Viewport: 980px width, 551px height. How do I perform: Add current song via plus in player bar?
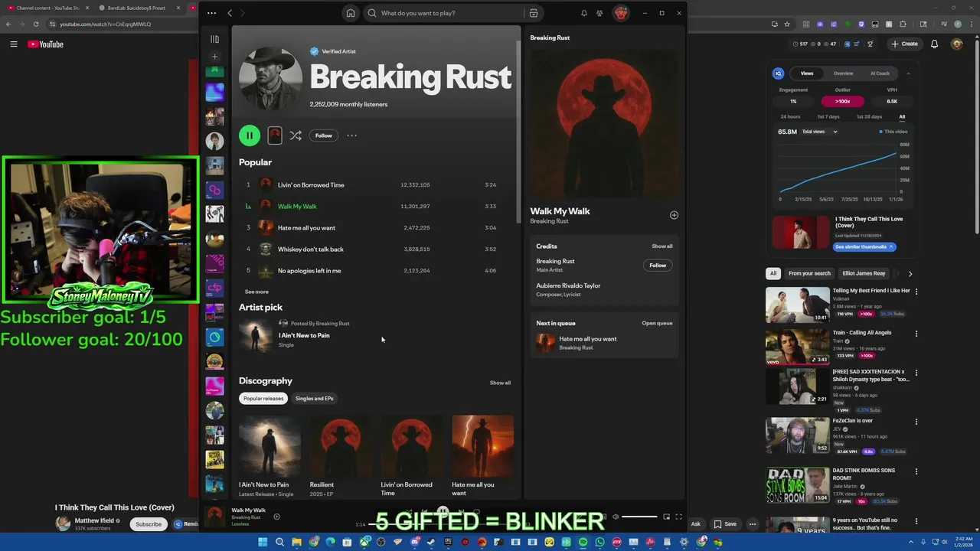point(276,517)
